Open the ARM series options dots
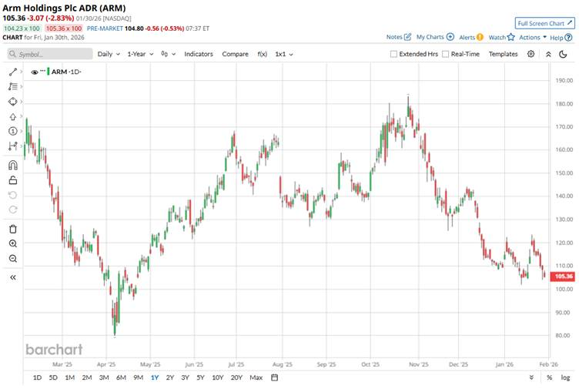The image size is (579, 392). click(x=43, y=71)
